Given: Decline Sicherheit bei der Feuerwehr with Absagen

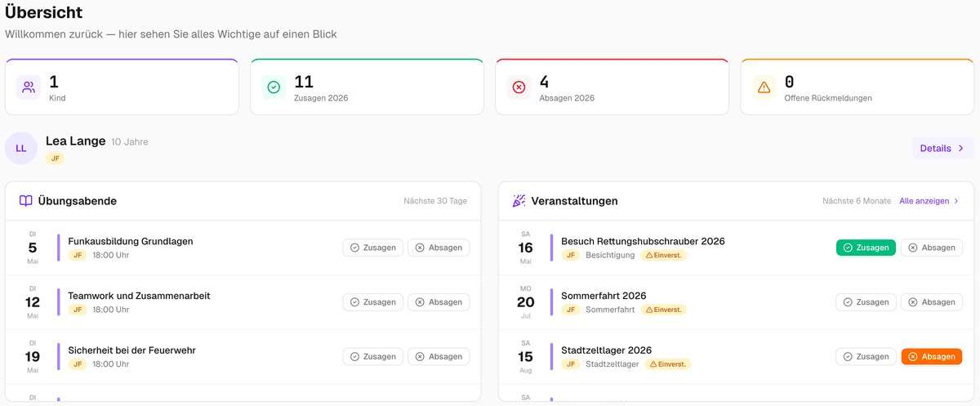Looking at the screenshot, I should click(x=439, y=357).
